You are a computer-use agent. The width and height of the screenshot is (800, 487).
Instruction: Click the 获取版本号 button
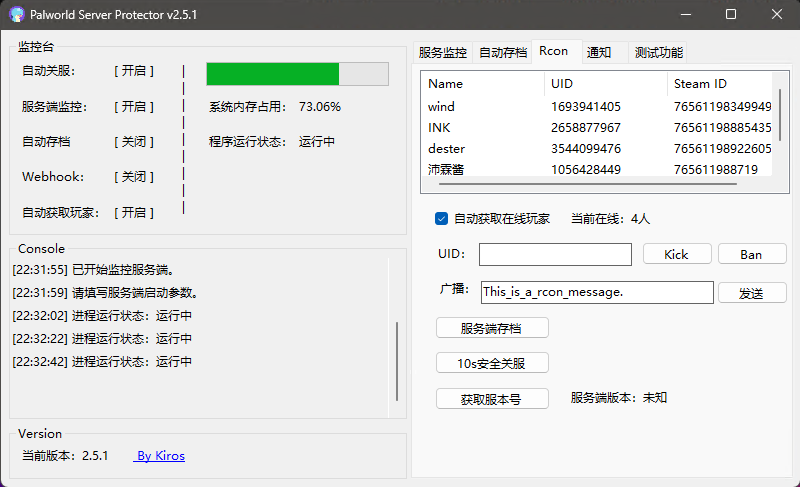(x=492, y=399)
